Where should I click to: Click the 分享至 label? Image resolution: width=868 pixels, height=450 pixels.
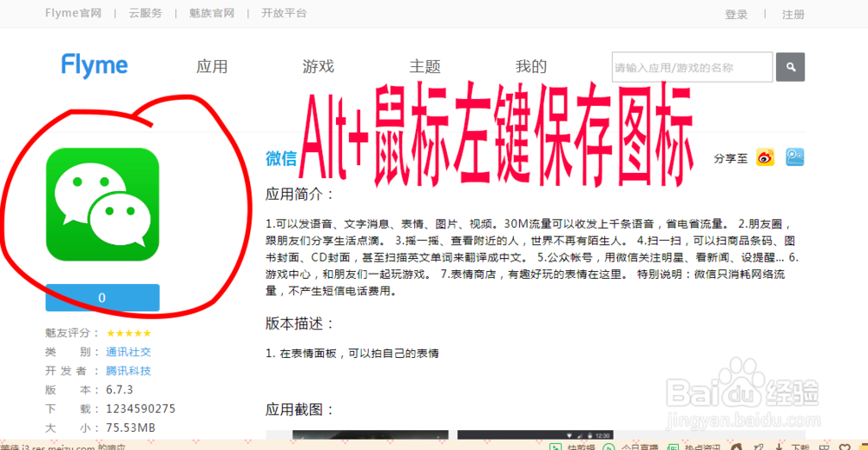point(731,158)
